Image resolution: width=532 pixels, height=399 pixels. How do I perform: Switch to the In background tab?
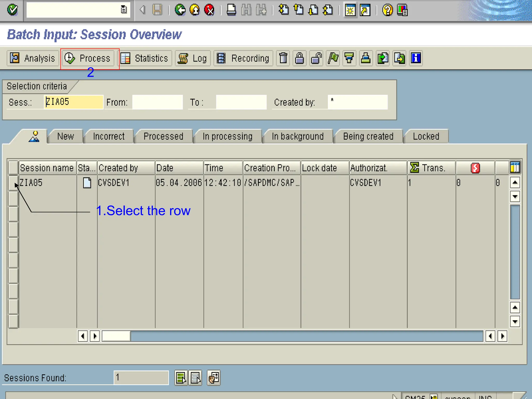point(298,136)
